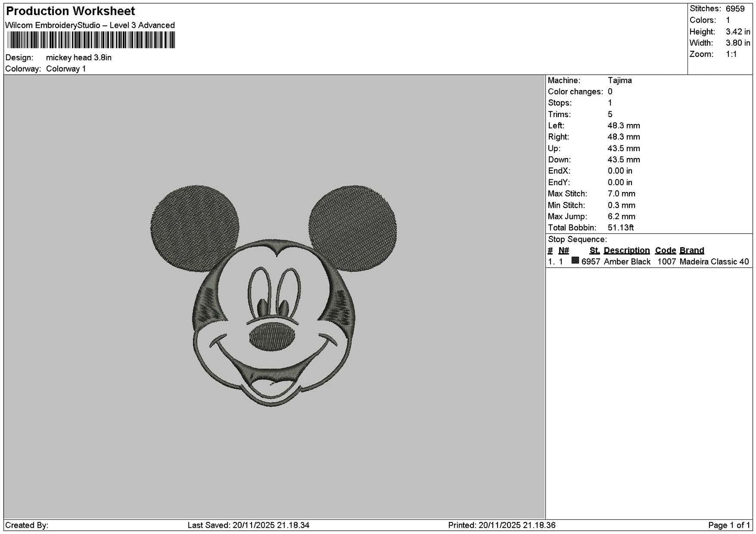756x534 pixels.
Task: Click the Stitches value 6959
Action: pos(735,9)
